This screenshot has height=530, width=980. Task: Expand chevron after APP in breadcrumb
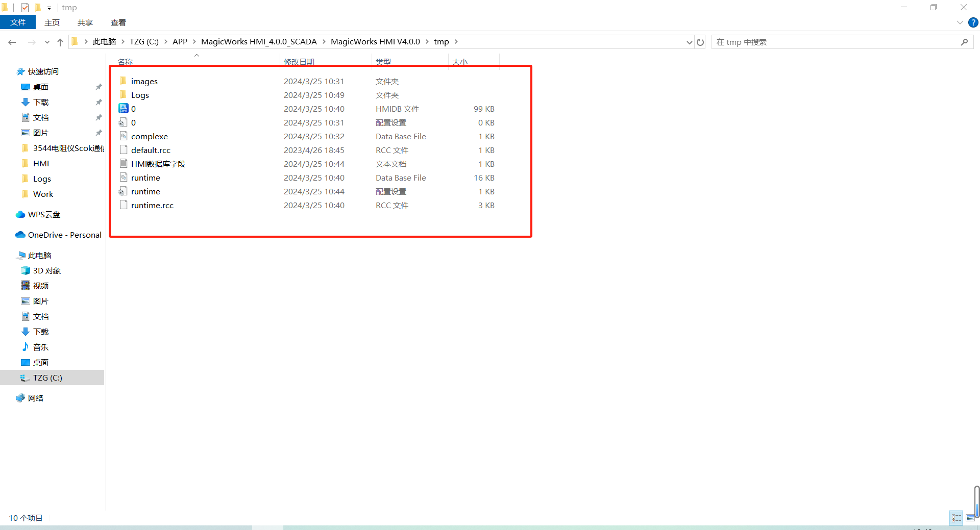tap(194, 42)
